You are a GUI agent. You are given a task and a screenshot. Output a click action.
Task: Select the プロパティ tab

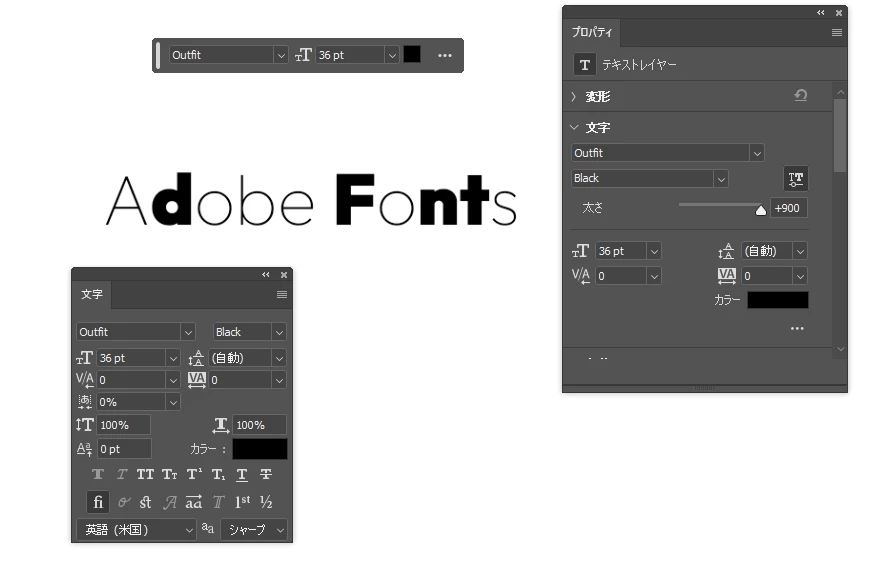pyautogui.click(x=592, y=32)
